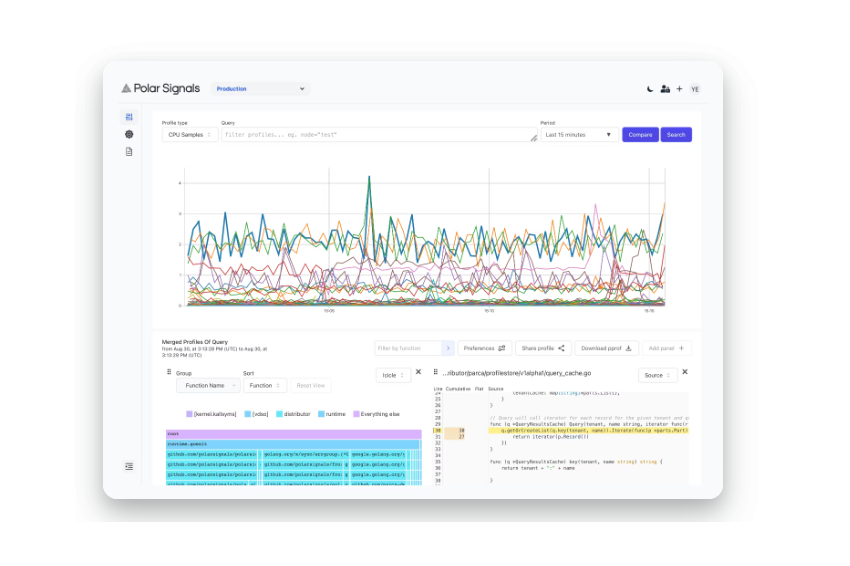Click the Search button
The width and height of the screenshot is (850, 566).
pyautogui.click(x=676, y=134)
